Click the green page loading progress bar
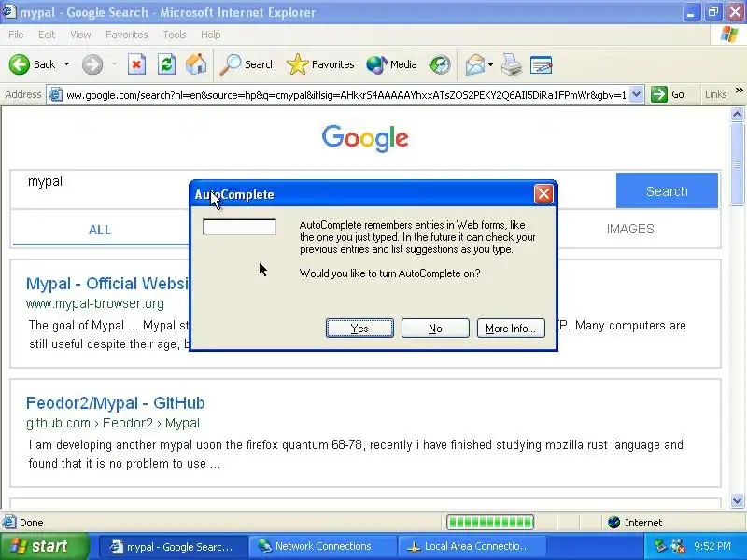The height and width of the screenshot is (560, 747). 489,523
